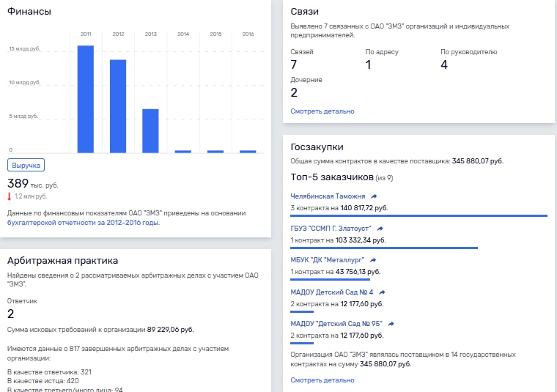The image size is (557, 392).
Task: Click the claims amount 89 229,06 руб.
Action: point(171,330)
